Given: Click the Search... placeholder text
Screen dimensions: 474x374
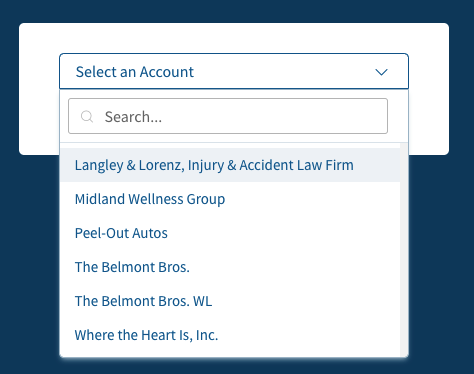Looking at the screenshot, I should point(133,117).
